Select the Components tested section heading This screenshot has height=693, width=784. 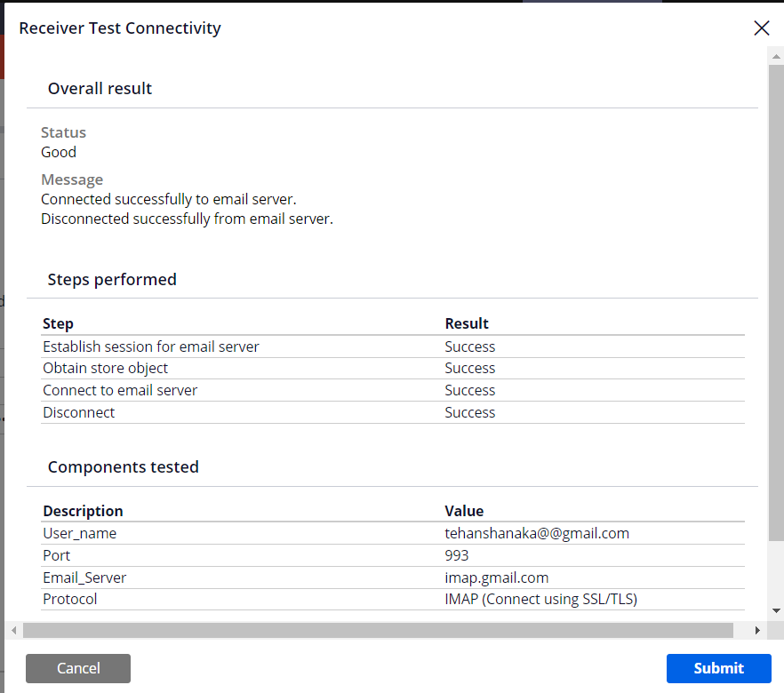coord(123,467)
